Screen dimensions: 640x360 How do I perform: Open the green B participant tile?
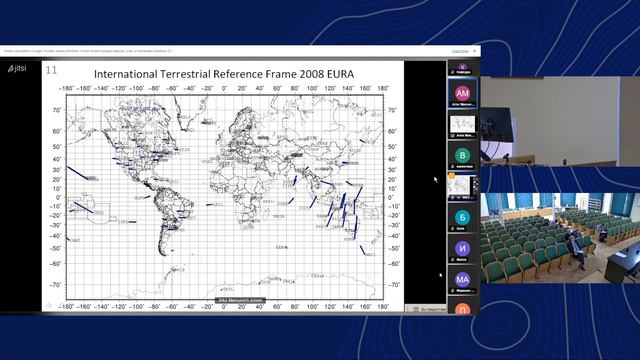point(462,156)
